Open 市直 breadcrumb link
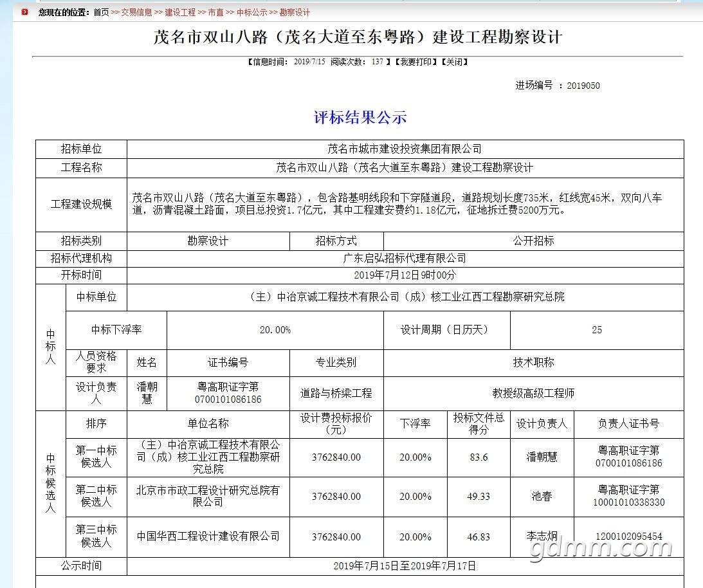The width and height of the screenshot is (703, 588). pos(215,13)
